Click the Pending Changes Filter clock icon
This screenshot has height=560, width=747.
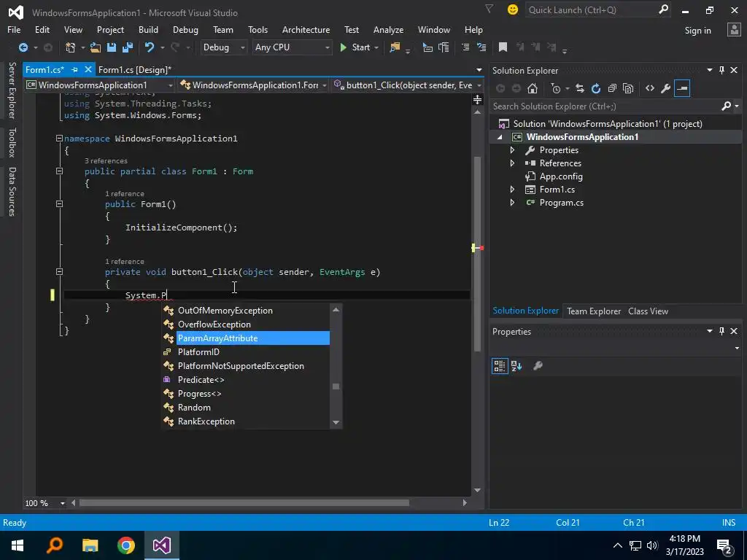point(555,88)
